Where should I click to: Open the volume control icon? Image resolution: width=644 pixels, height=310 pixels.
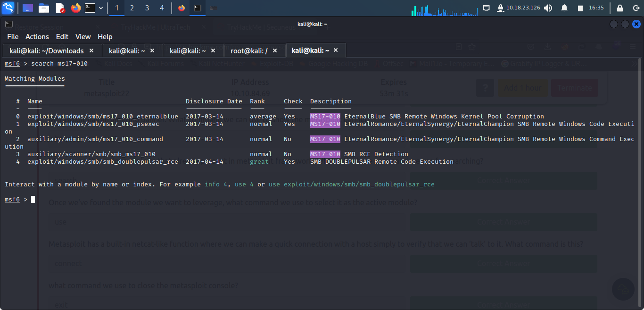tap(548, 8)
